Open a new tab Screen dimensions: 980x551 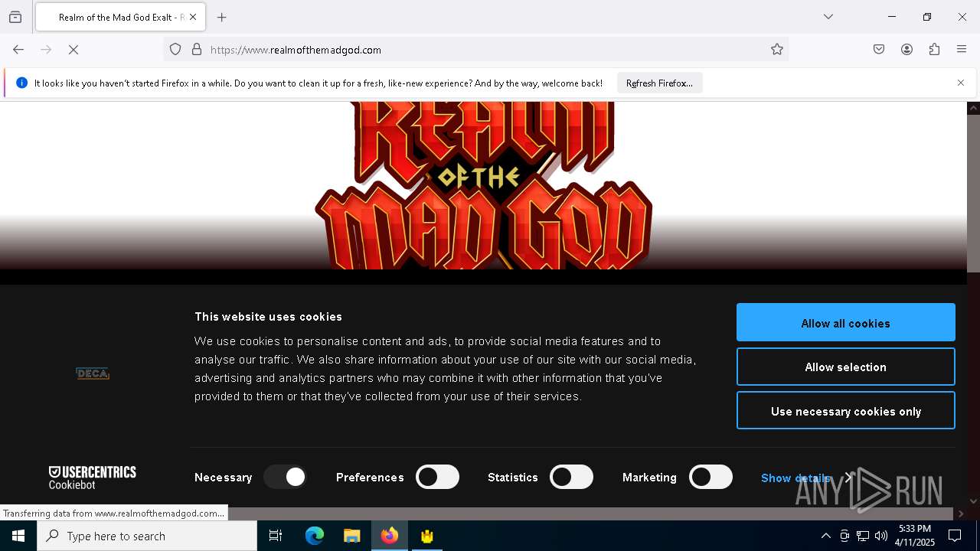222,17
